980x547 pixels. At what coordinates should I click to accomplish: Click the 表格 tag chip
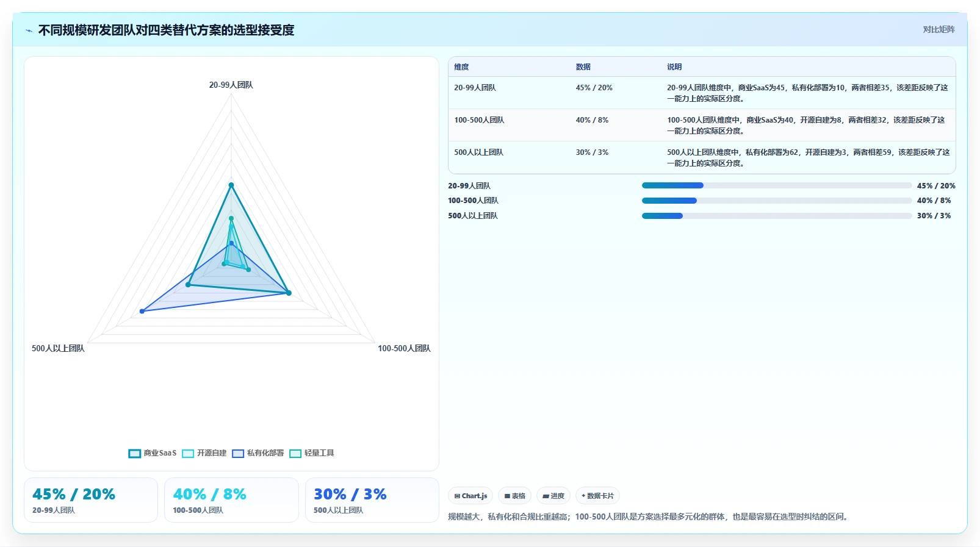[515, 496]
